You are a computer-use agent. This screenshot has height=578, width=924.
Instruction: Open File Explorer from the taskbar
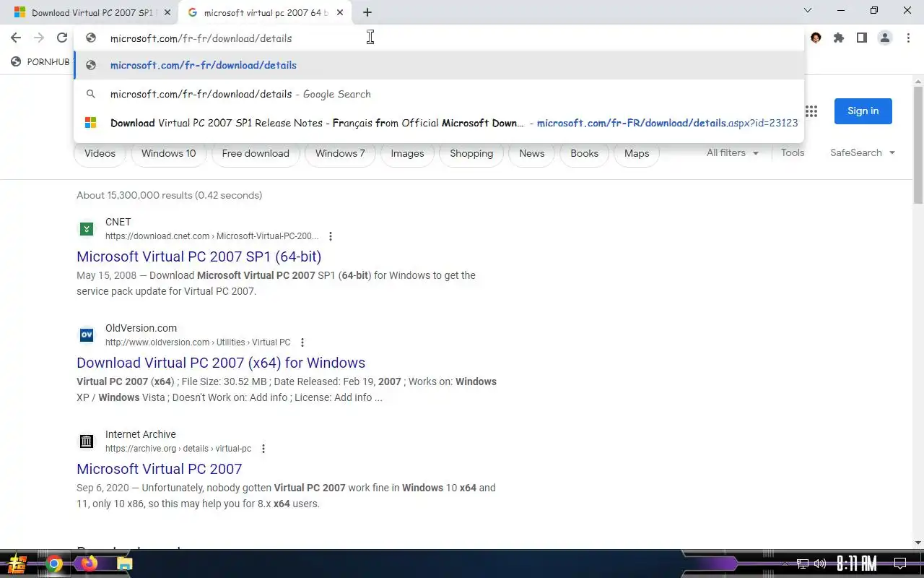[x=124, y=564]
